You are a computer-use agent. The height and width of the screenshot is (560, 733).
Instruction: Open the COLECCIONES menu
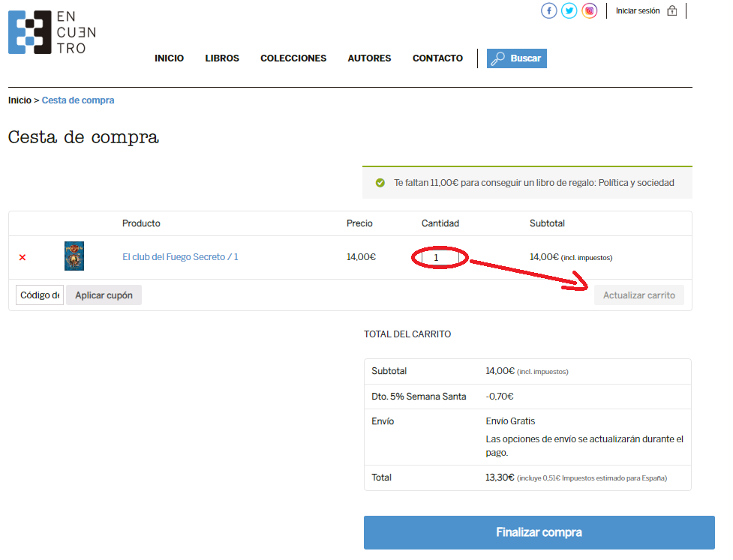(293, 58)
